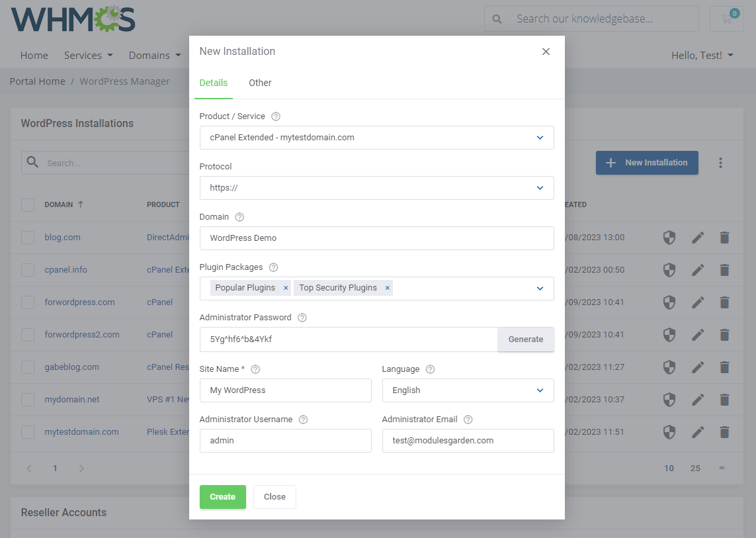The height and width of the screenshot is (538, 756).
Task: Check the mytestdomain.com row checkbox
Action: (28, 432)
